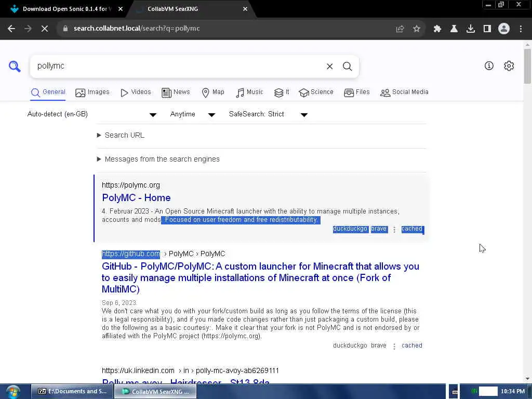The height and width of the screenshot is (399, 532).
Task: Open Chrome Labs flask icon
Action: (x=454, y=29)
